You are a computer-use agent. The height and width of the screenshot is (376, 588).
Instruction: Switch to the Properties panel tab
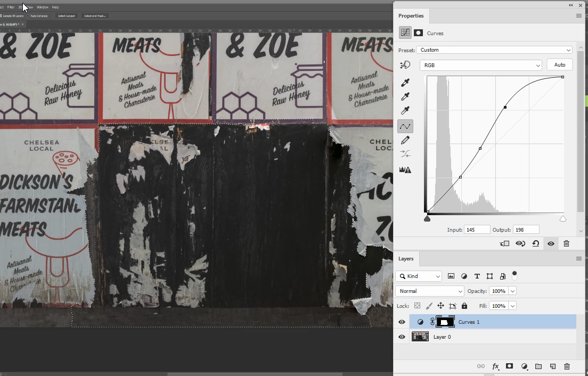[411, 16]
